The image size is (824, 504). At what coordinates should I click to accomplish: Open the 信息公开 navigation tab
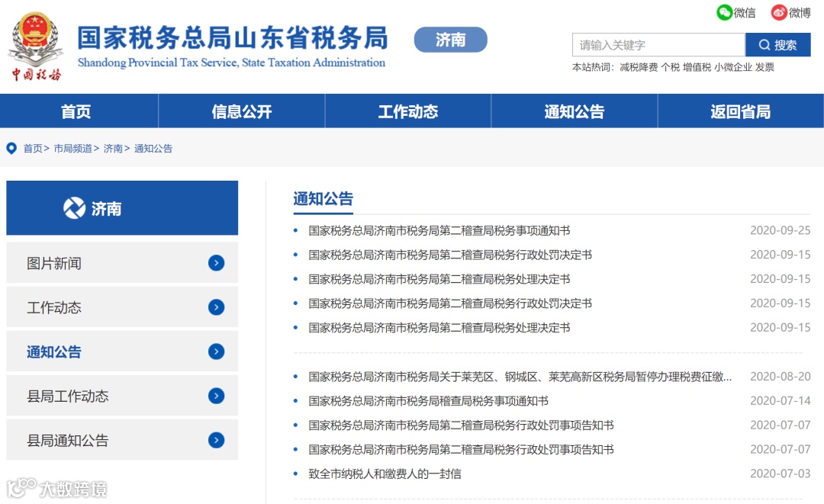[242, 111]
